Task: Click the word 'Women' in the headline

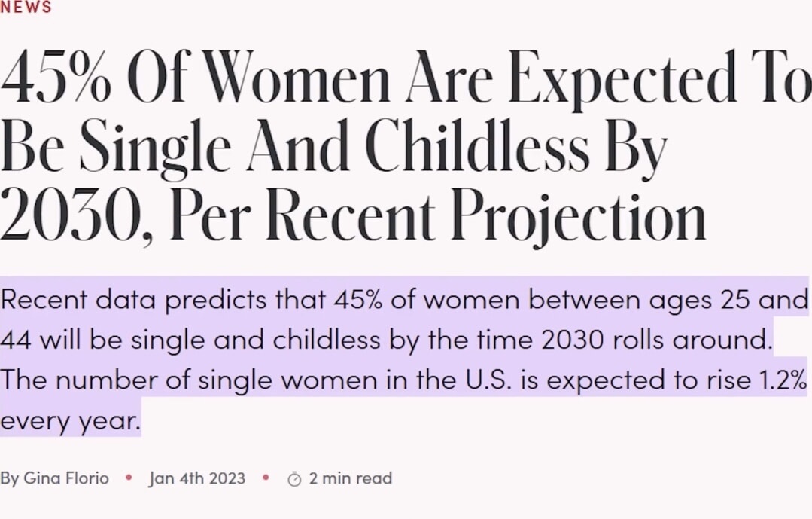Action: (298, 77)
